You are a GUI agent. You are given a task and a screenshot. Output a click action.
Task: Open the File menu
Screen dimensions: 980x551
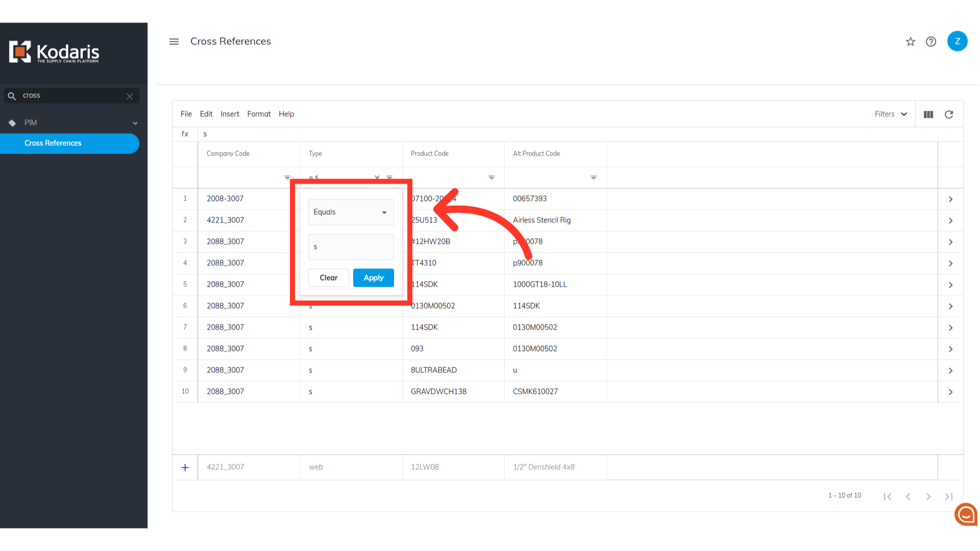point(186,114)
